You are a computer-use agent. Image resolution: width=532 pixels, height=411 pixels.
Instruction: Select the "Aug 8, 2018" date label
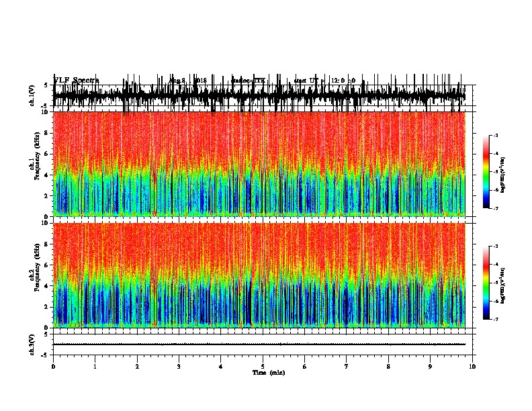tap(188, 81)
